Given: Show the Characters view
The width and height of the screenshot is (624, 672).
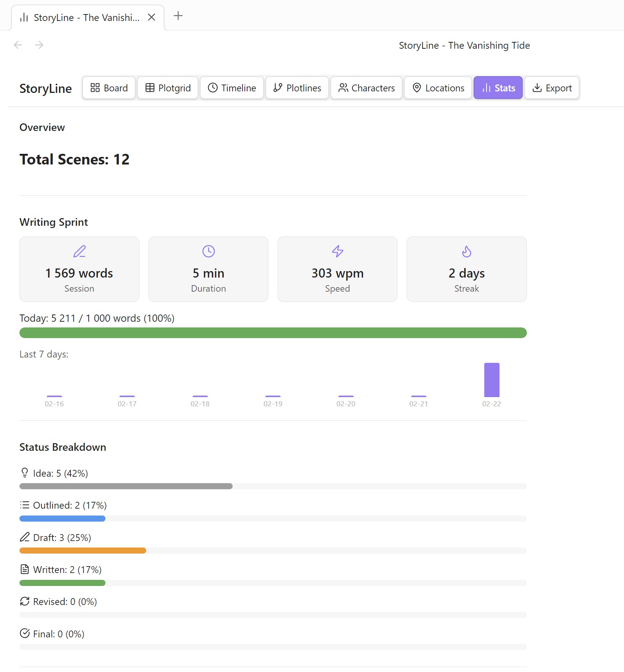Looking at the screenshot, I should pyautogui.click(x=366, y=88).
